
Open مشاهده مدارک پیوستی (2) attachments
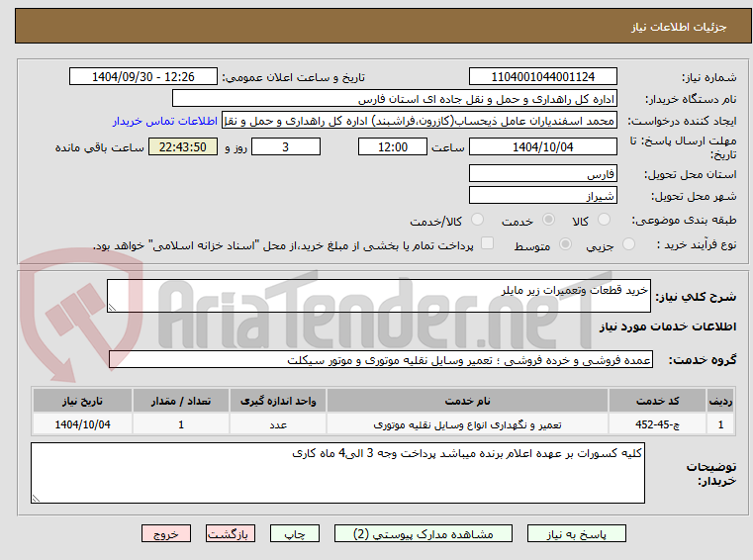tap(424, 533)
